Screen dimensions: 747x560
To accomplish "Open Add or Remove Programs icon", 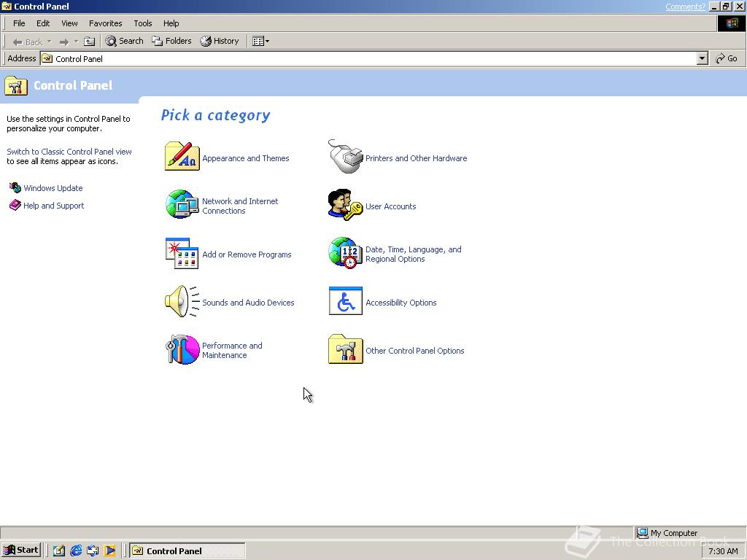I will 182,253.
